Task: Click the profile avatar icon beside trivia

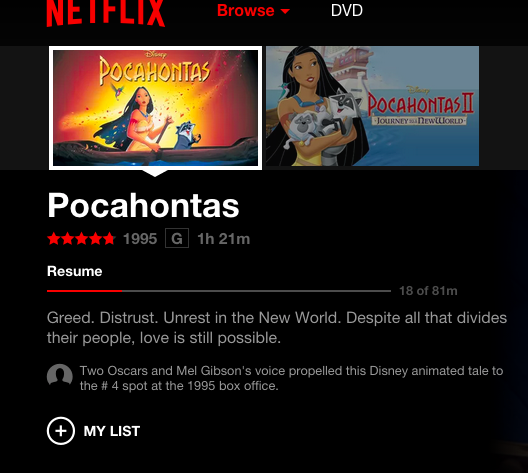Action: [x=60, y=374]
